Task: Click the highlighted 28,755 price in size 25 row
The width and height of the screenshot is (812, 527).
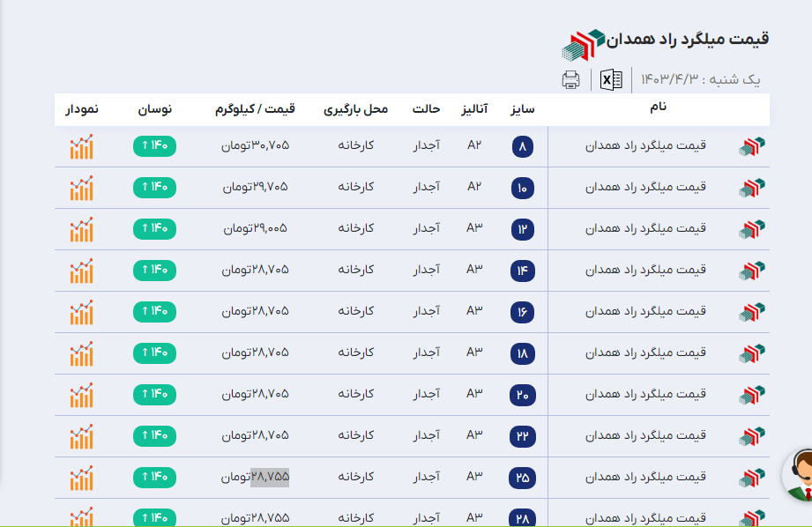Action: point(270,477)
